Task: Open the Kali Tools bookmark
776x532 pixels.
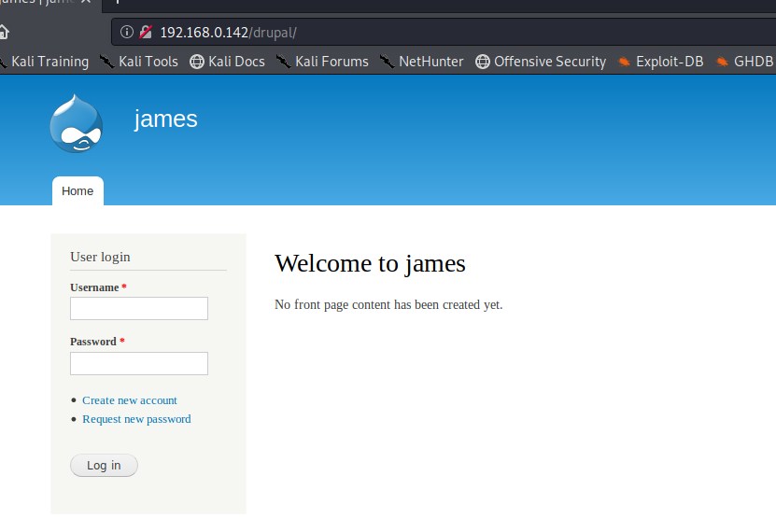Action: 138,62
